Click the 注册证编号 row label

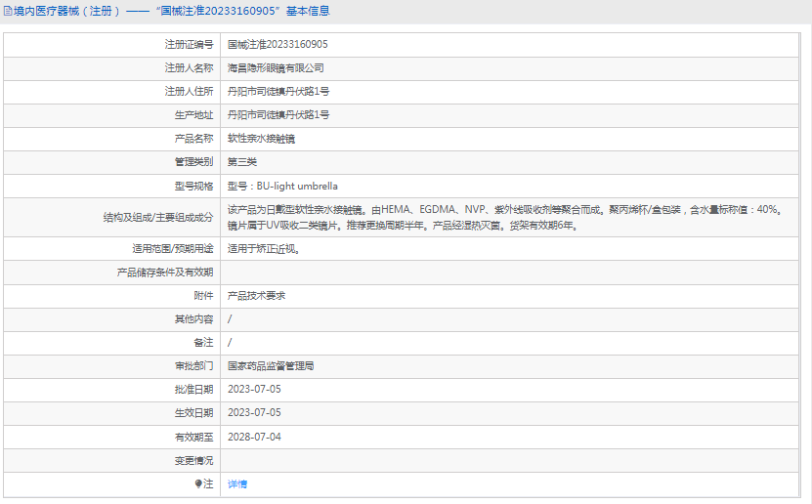(x=189, y=45)
